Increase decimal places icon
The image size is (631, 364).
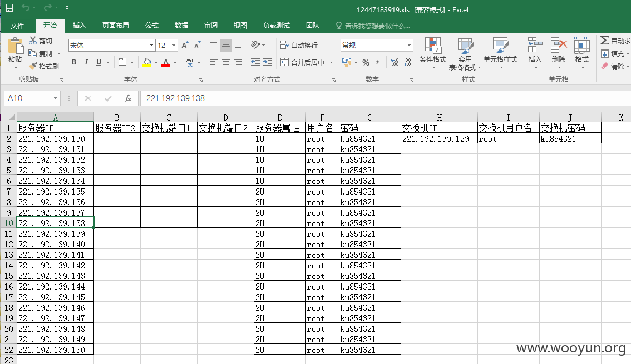395,62
